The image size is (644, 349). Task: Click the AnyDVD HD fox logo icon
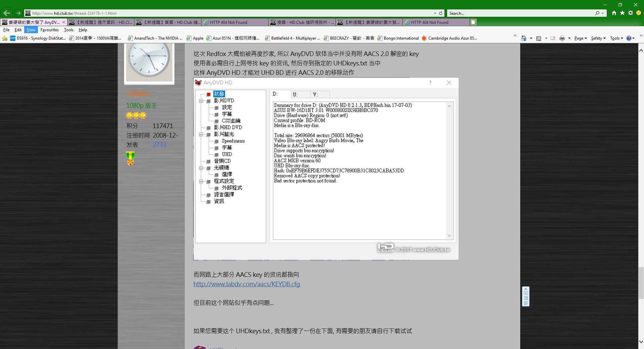point(198,83)
